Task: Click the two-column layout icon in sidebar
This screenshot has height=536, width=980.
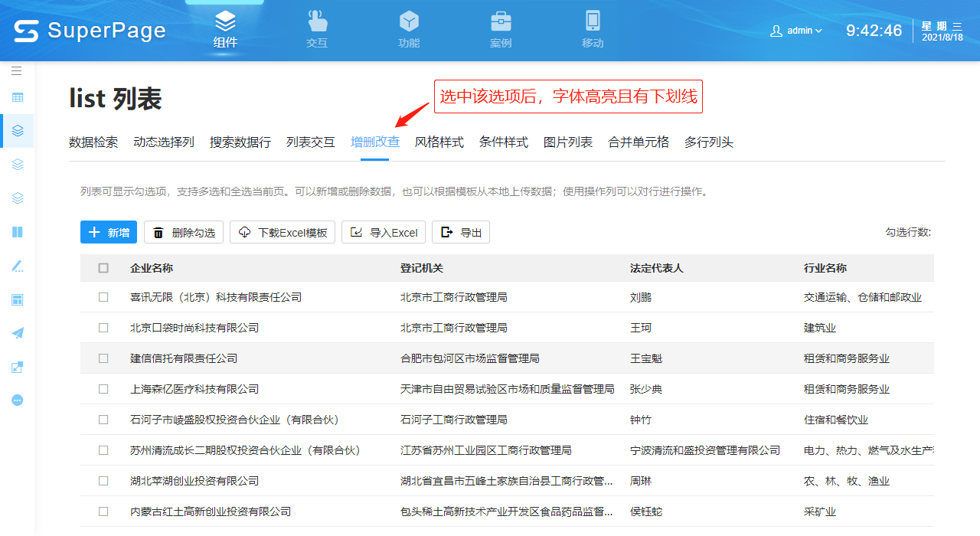Action: 17,232
